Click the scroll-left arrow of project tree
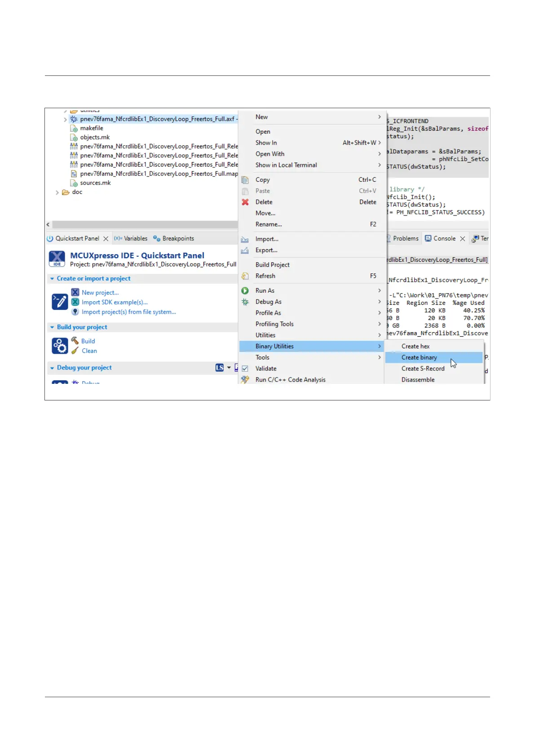The image size is (535, 756). [x=48, y=224]
